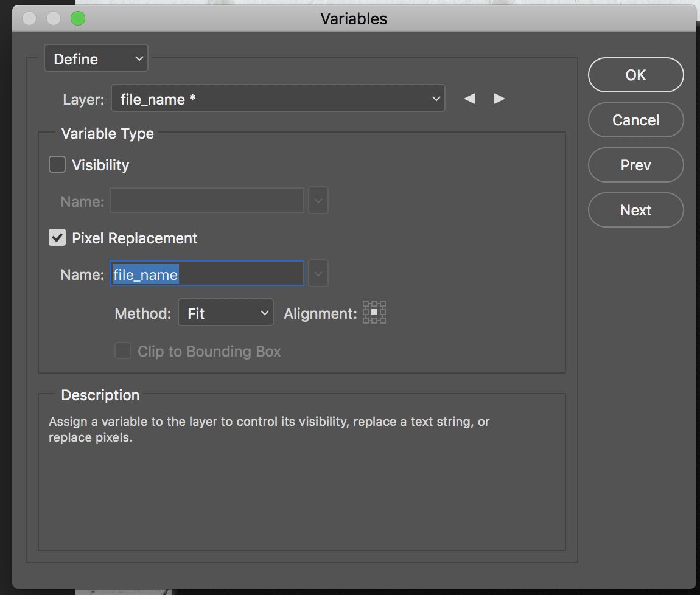Click the Prev button
This screenshot has height=595, width=700.
click(635, 165)
